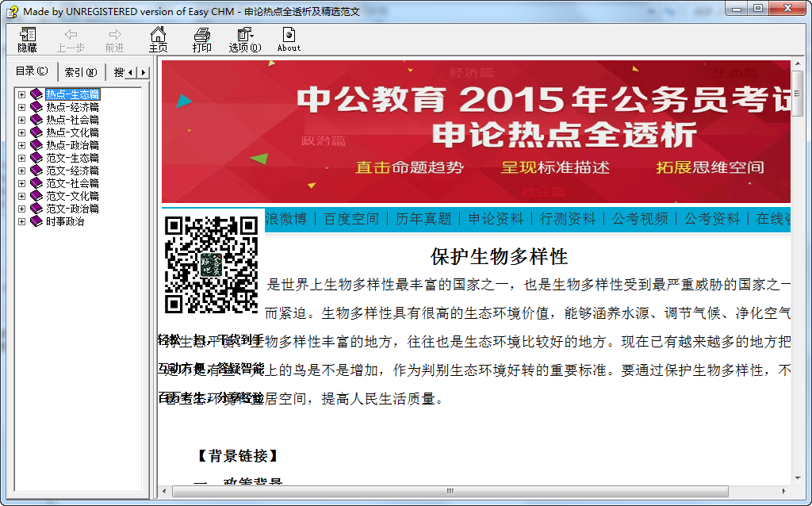This screenshot has height=506, width=812.
Task: Click the 前进 (Forward) toolbar arrow
Action: pyautogui.click(x=114, y=40)
